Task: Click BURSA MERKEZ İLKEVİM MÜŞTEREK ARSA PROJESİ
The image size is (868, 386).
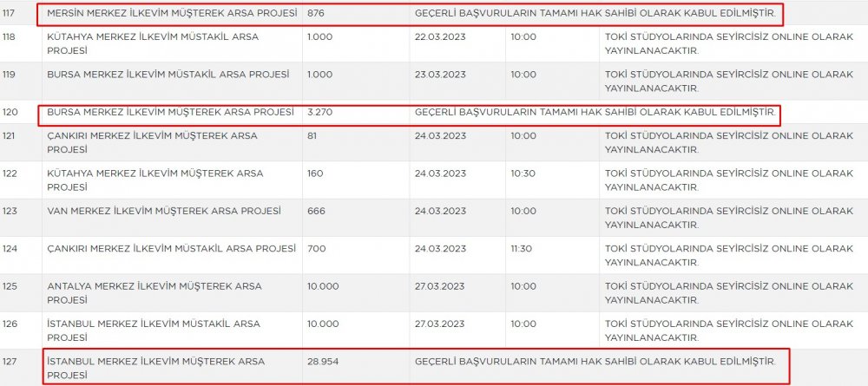Action: [x=170, y=112]
